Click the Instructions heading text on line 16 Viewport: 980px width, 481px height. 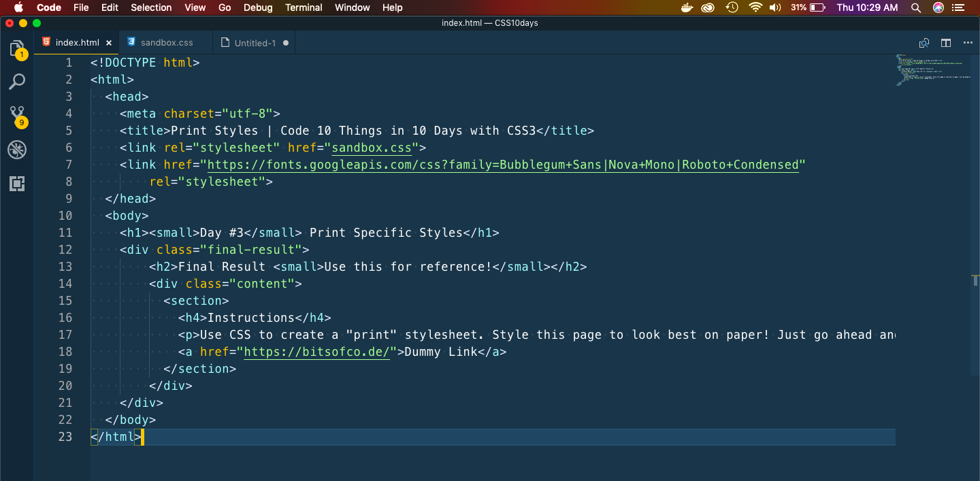[251, 318]
